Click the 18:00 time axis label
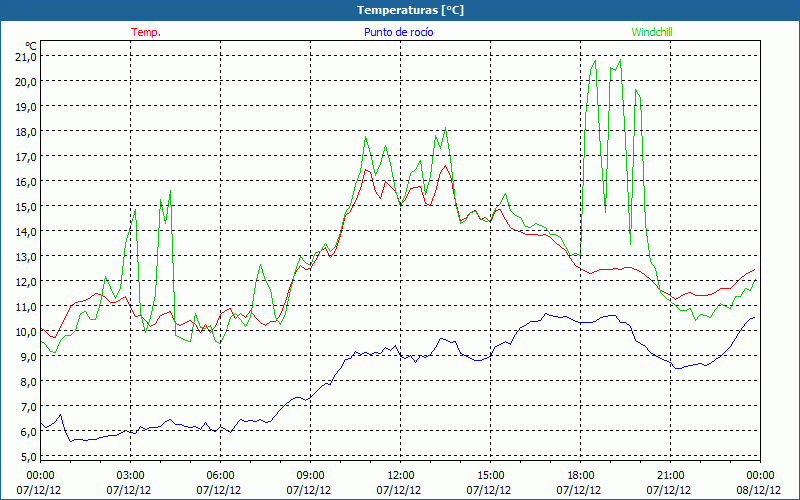This screenshot has width=800, height=500. (x=581, y=476)
